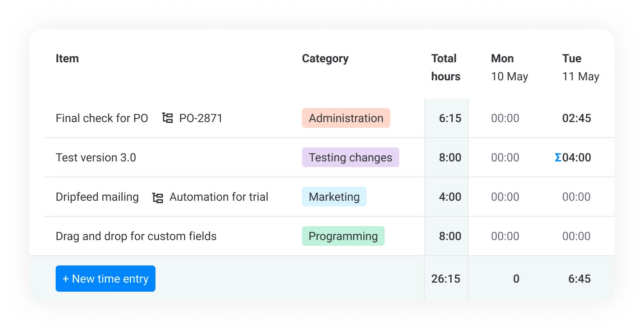Edit Monday time for Test version 3.0
Screen dimensions: 644x331
tap(505, 157)
